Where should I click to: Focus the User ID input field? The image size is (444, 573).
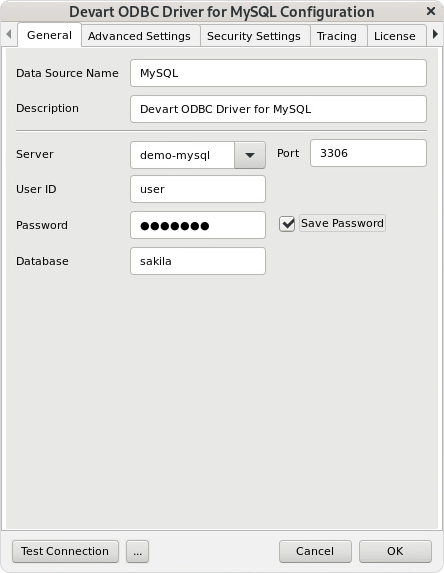pos(198,189)
